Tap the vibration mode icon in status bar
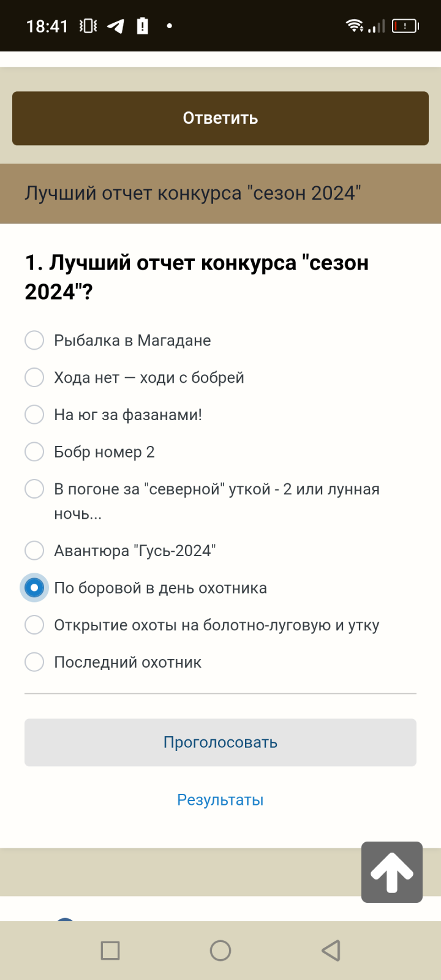 click(88, 26)
